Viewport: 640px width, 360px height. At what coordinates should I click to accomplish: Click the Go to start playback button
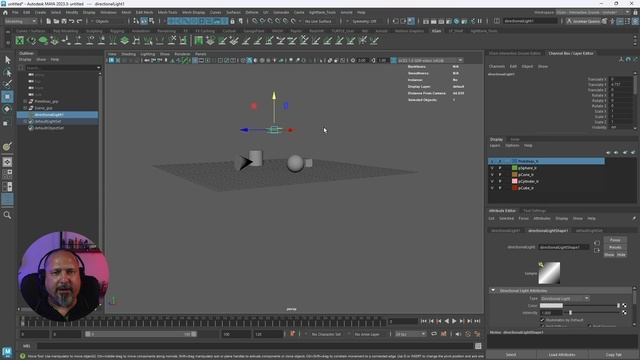click(x=424, y=321)
